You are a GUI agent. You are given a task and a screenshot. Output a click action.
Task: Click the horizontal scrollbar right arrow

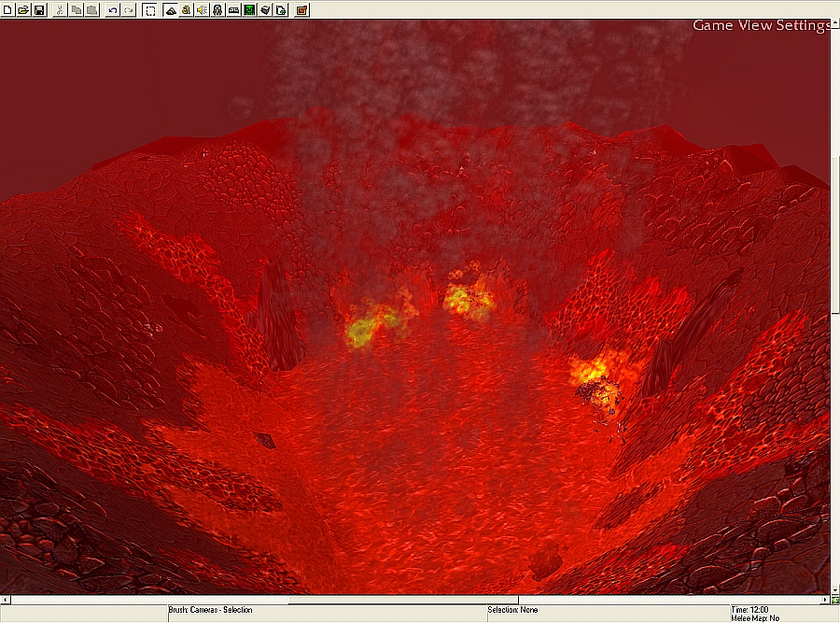825,600
